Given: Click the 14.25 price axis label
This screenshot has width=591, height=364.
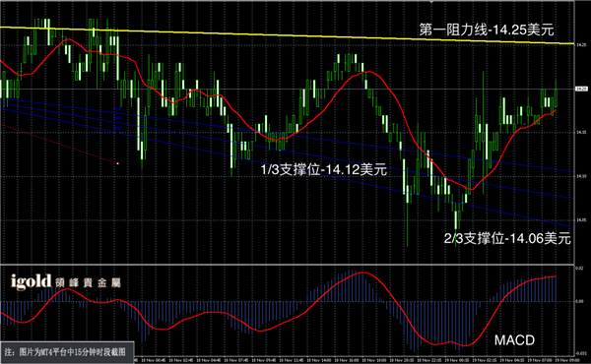Looking at the screenshot, I should 581,45.
